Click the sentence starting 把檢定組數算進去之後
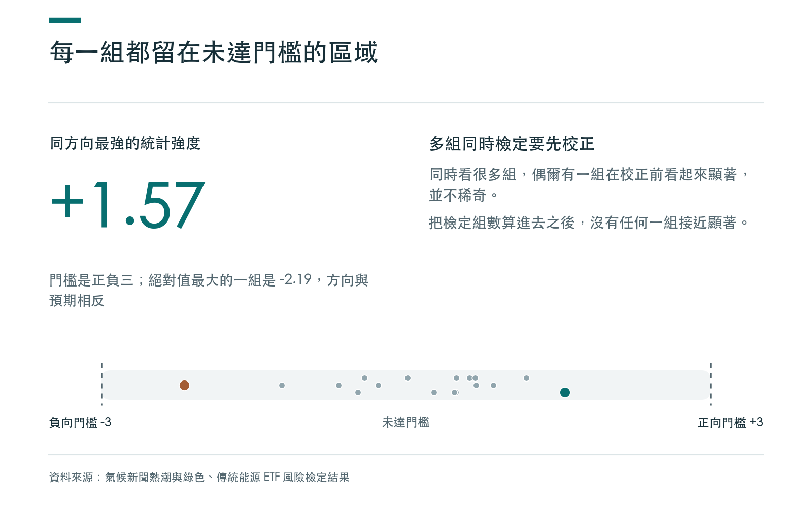812x508 pixels. pyautogui.click(x=589, y=223)
